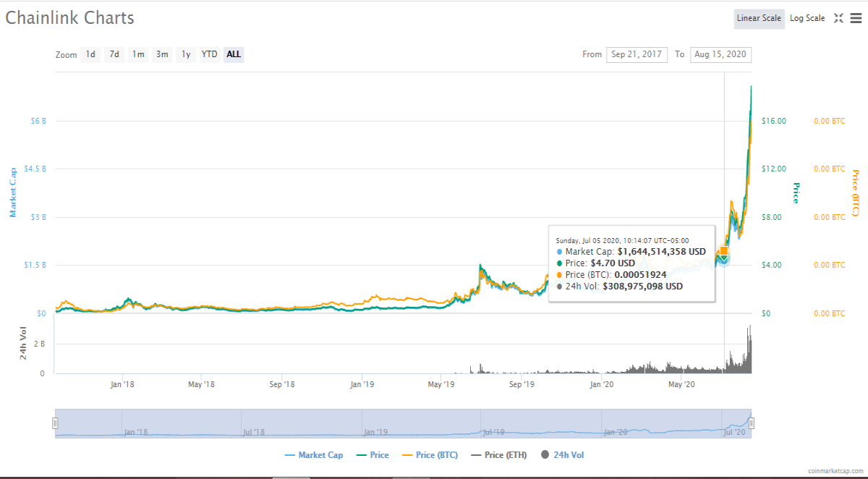Set zoom range to 3m
This screenshot has width=868, height=479.
pos(162,54)
